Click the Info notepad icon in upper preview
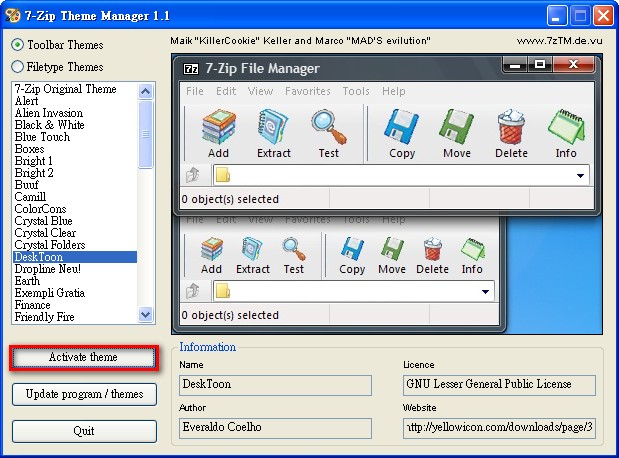The height and width of the screenshot is (458, 619). pyautogui.click(x=566, y=126)
